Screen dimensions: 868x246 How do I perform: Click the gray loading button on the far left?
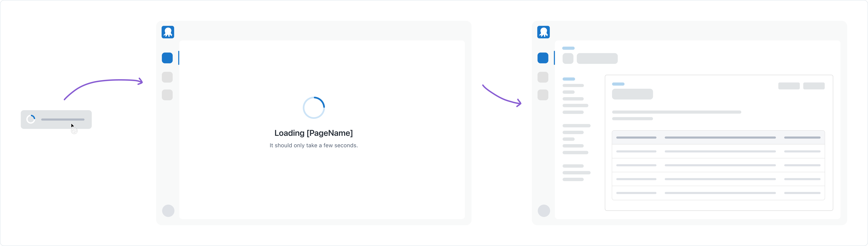point(56,119)
